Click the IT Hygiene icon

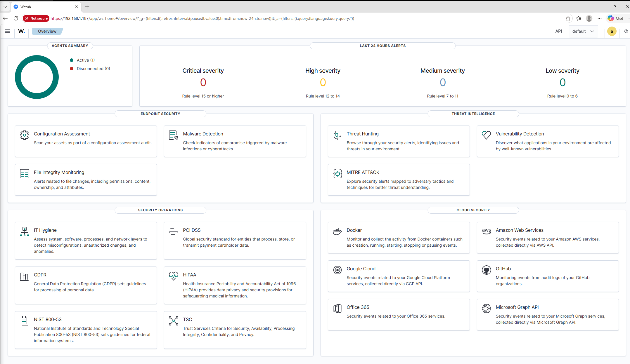click(25, 231)
